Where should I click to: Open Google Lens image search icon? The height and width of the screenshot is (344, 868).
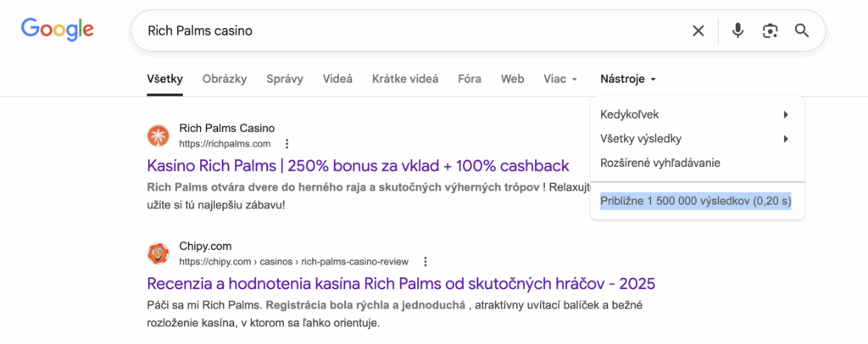click(x=770, y=31)
